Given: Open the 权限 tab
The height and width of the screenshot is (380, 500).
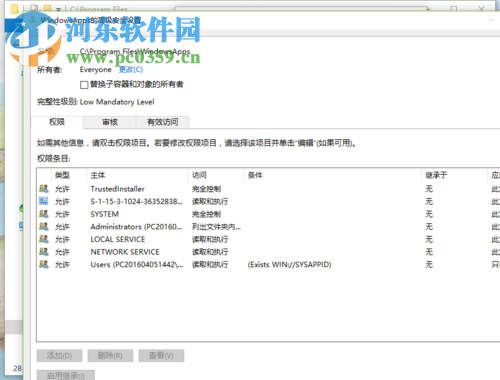Looking at the screenshot, I should click(x=57, y=122).
